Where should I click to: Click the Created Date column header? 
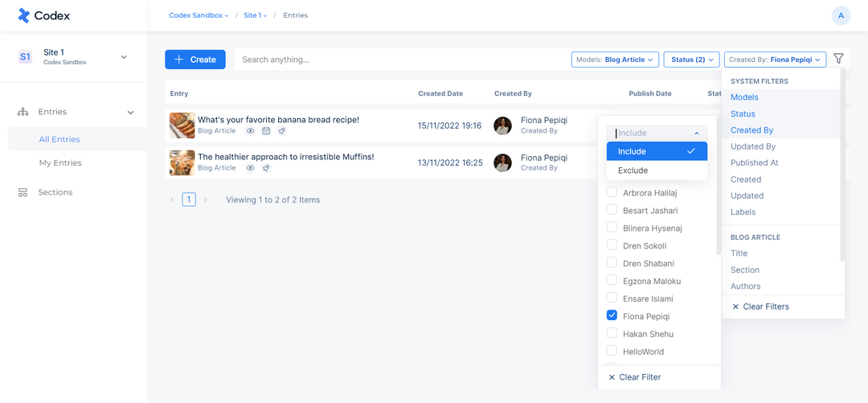(440, 93)
